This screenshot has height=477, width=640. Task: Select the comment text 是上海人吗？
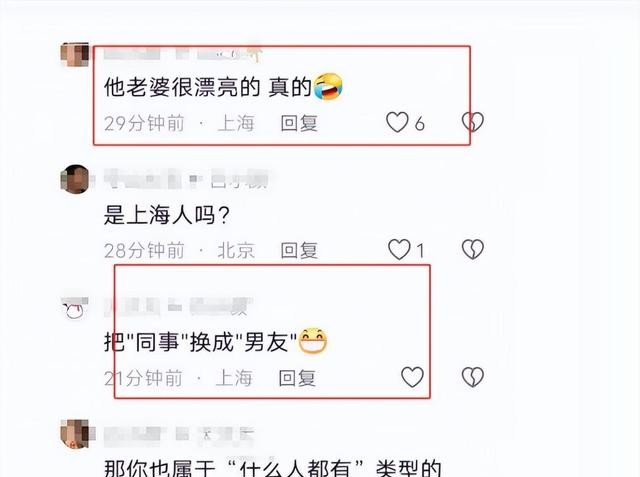[x=167, y=215]
